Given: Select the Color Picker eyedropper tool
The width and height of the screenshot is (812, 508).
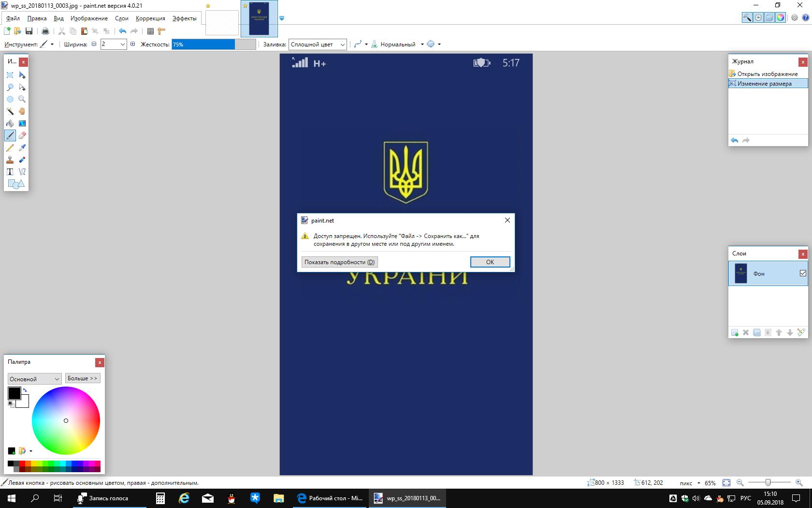Looking at the screenshot, I should pos(22,148).
